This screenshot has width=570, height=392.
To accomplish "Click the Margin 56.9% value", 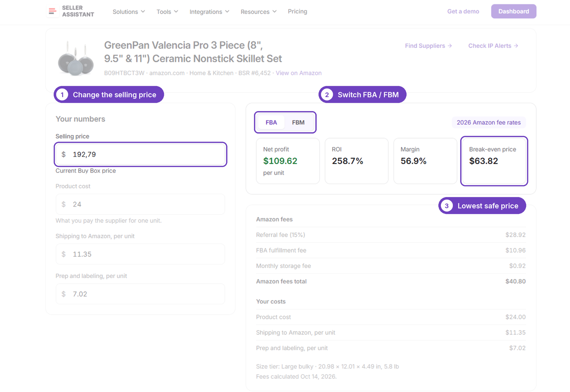I will click(x=413, y=161).
